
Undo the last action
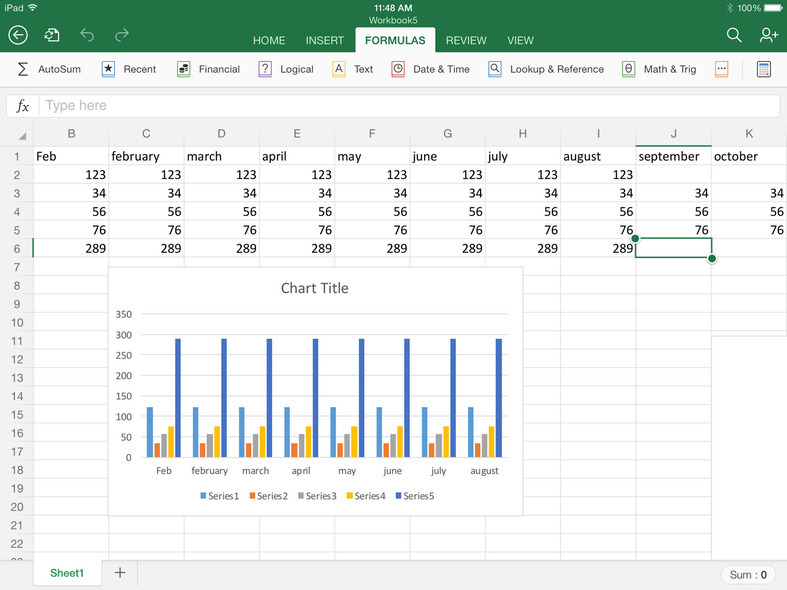87,35
